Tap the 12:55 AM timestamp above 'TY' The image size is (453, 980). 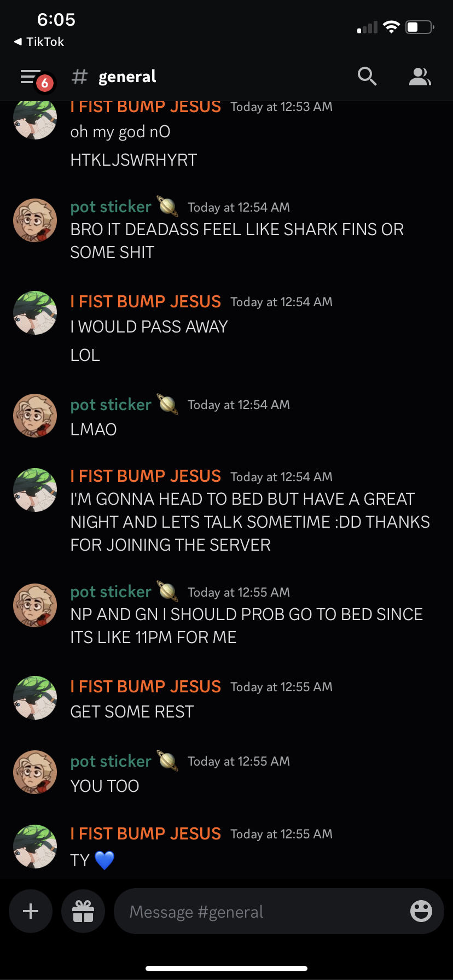281,834
